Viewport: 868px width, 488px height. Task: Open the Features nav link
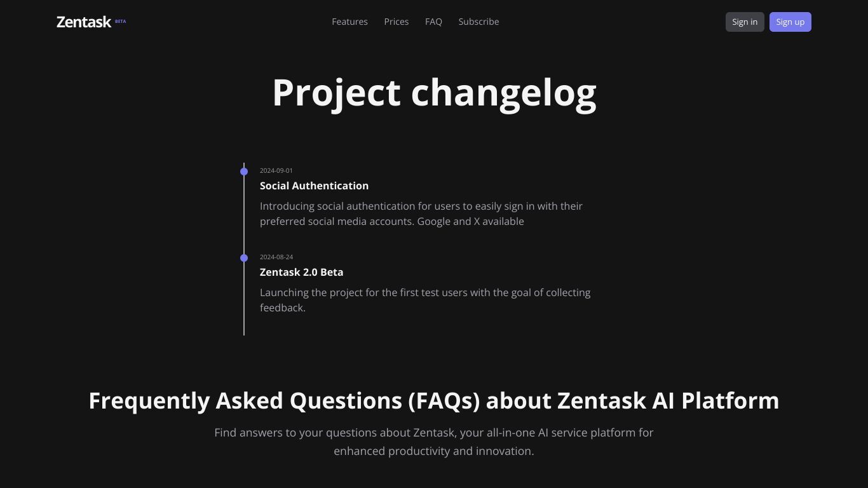pos(349,22)
